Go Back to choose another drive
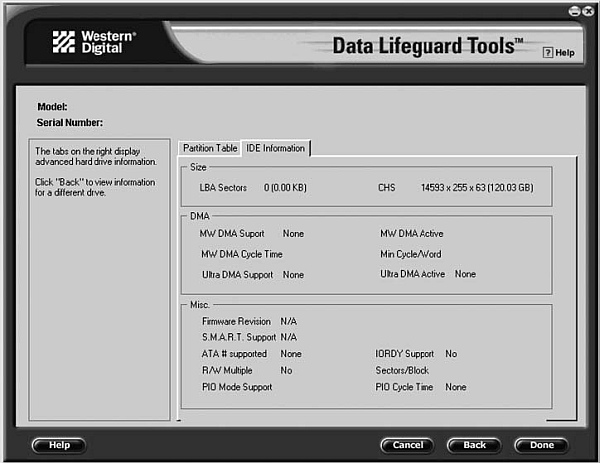This screenshot has width=600, height=463. (x=474, y=445)
